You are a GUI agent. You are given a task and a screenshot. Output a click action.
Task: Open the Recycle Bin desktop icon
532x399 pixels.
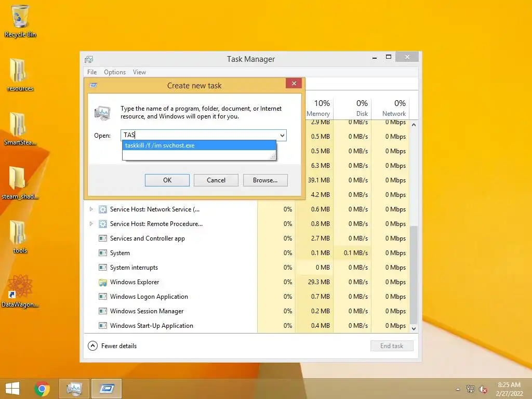pyautogui.click(x=20, y=21)
